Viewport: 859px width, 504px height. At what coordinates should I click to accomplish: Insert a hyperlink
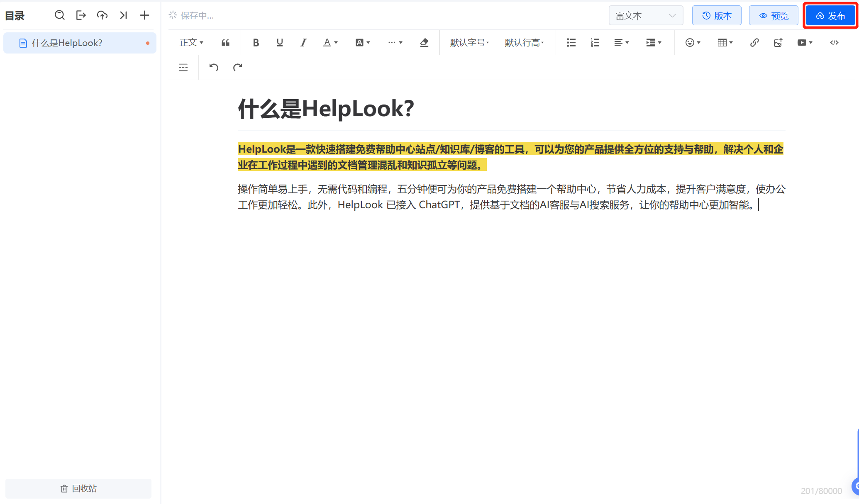(754, 42)
